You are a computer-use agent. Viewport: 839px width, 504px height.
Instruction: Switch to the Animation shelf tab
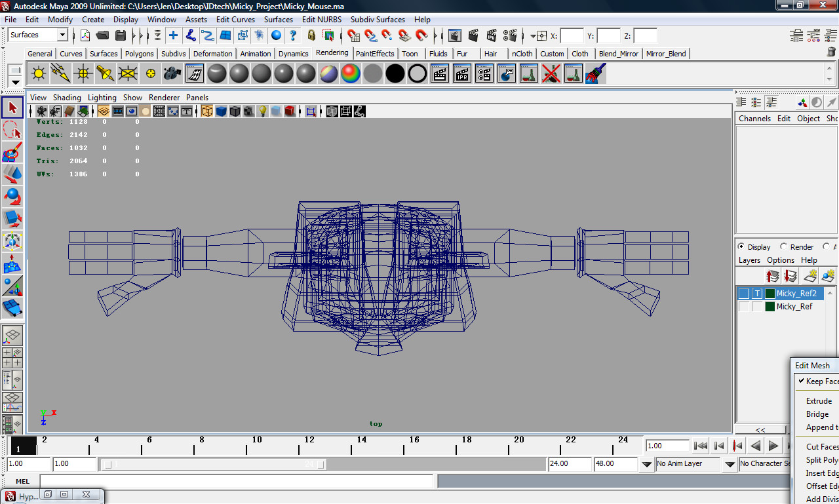256,54
